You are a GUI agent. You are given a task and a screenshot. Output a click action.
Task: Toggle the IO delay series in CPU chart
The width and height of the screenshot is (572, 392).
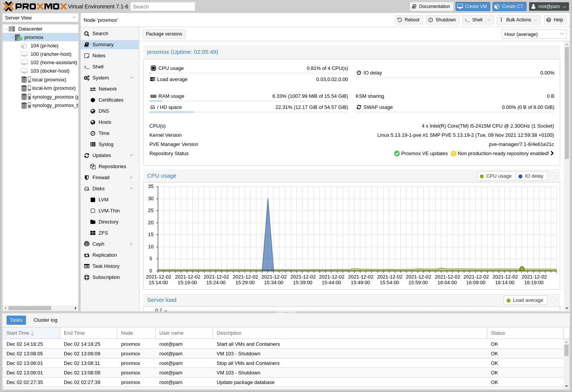click(x=531, y=176)
